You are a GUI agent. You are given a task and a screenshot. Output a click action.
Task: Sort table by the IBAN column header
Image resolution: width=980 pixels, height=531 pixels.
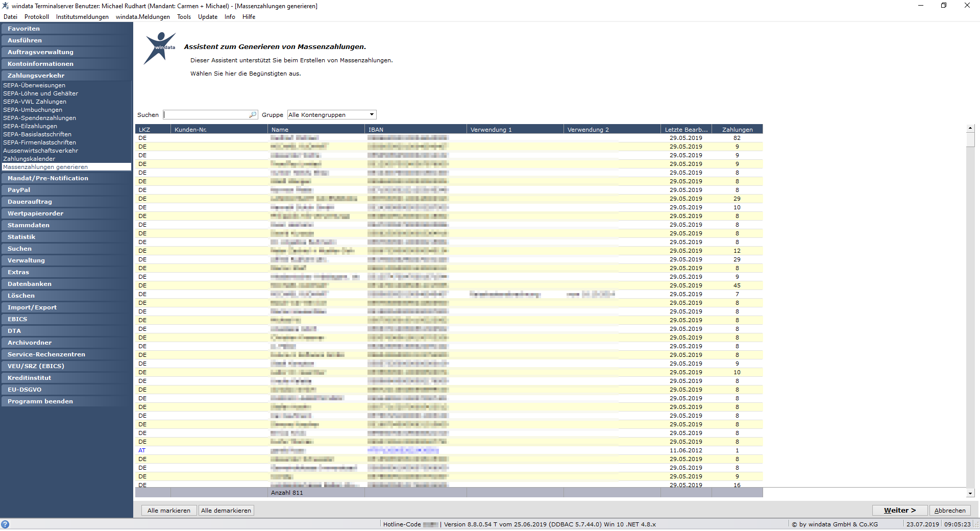(415, 129)
